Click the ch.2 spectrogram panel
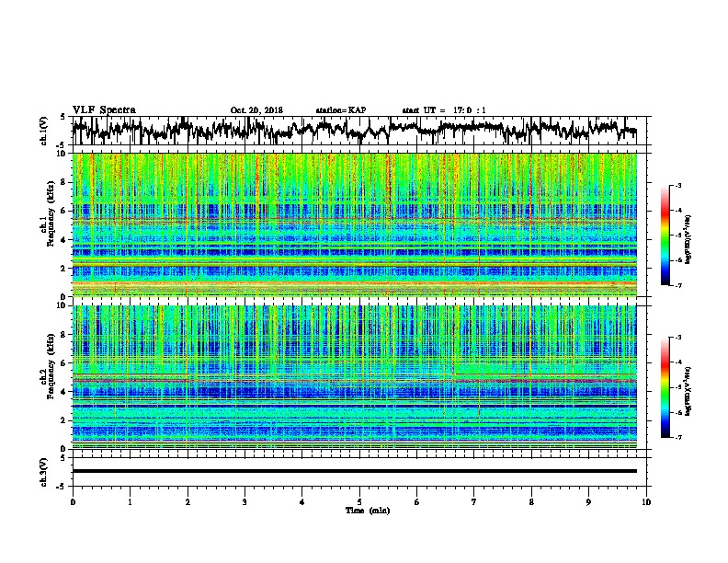Screen dimensions: 728x563 click(354, 377)
